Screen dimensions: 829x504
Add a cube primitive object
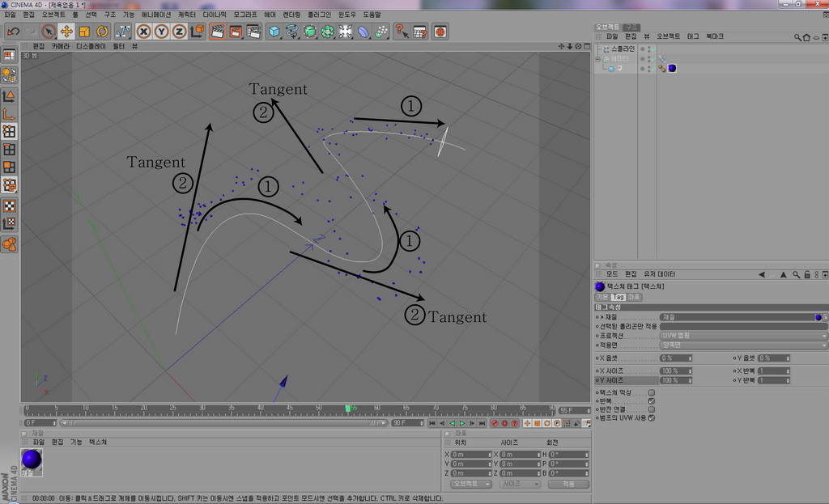tap(274, 32)
